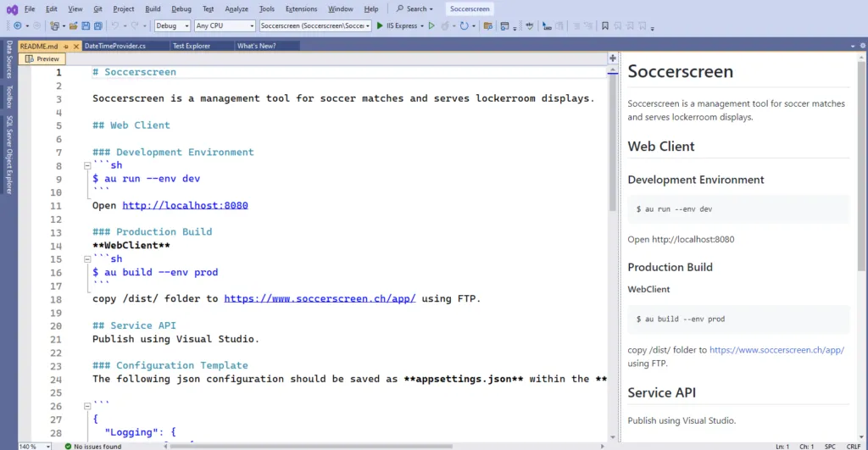Open the File menu
868x450 pixels.
pos(30,8)
